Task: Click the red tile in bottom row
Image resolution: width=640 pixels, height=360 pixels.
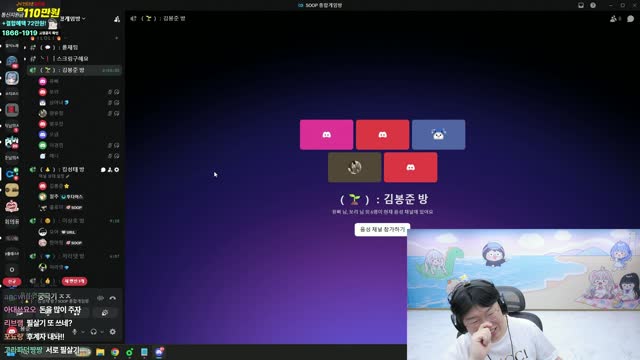Action: point(411,167)
